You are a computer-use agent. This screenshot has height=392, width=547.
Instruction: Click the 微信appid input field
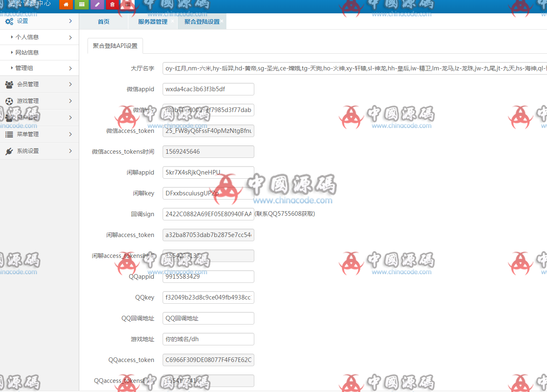pos(208,89)
